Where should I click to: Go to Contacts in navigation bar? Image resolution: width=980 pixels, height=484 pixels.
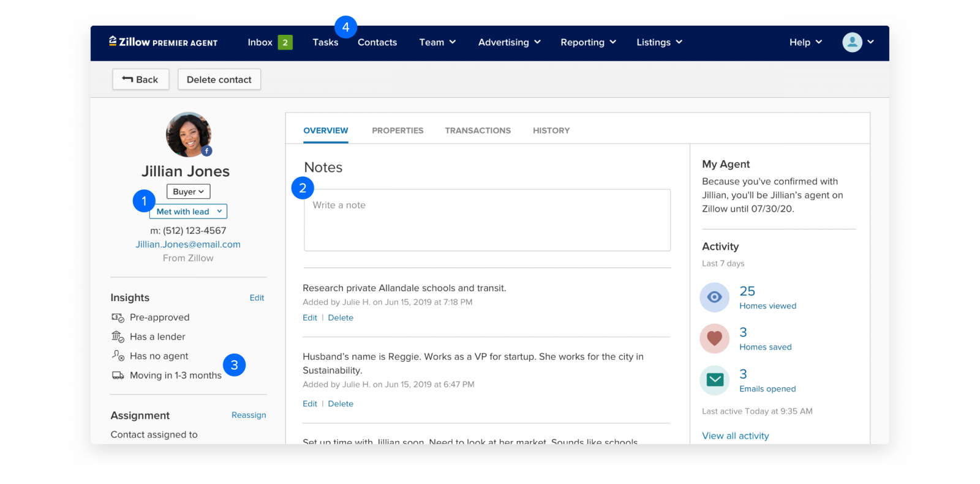tap(377, 42)
